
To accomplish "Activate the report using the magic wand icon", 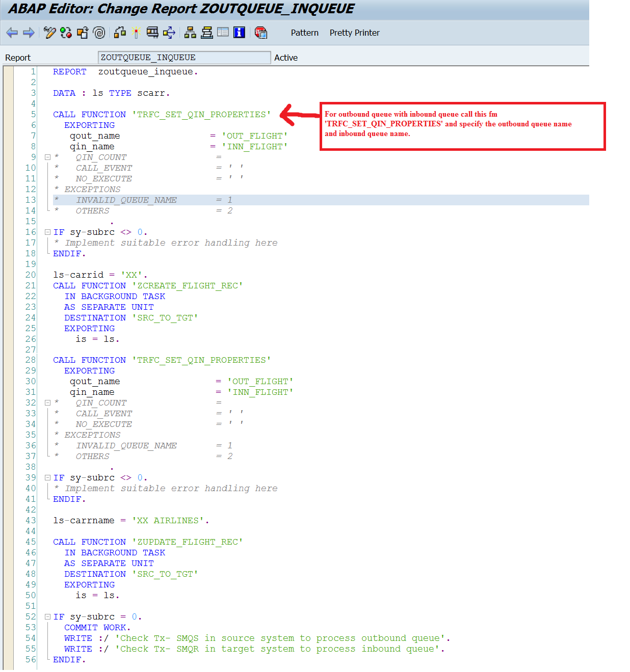I will coord(135,33).
